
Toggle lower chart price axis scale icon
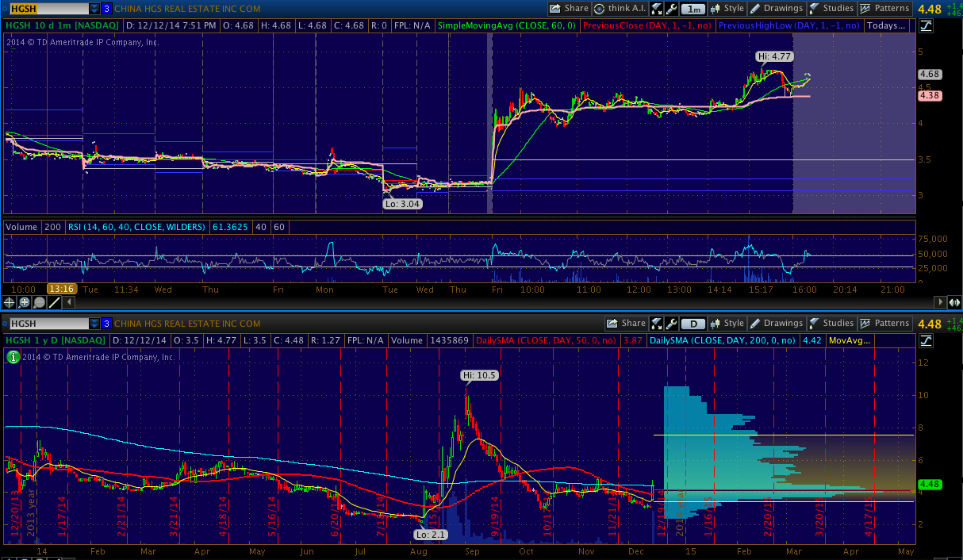coord(927,340)
